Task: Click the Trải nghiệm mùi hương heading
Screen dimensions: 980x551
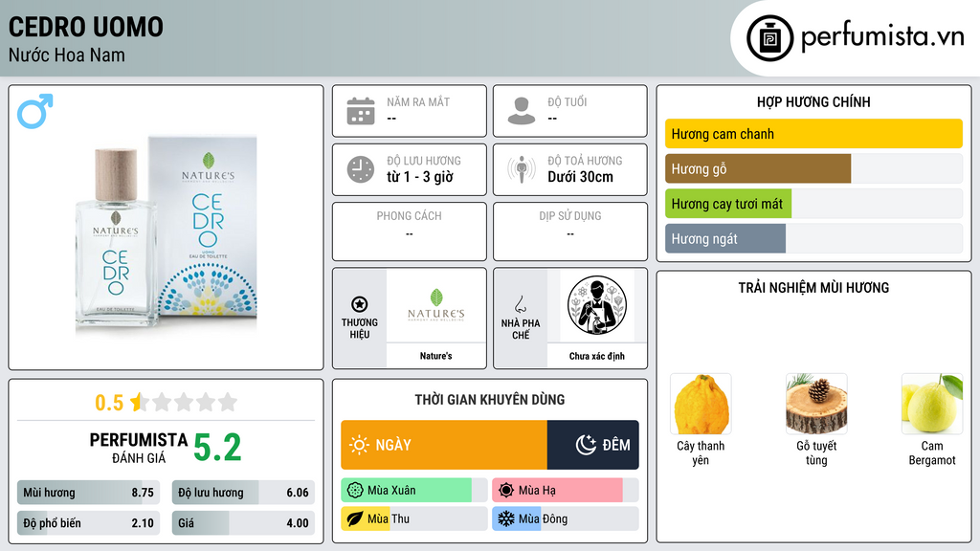Action: 813,288
